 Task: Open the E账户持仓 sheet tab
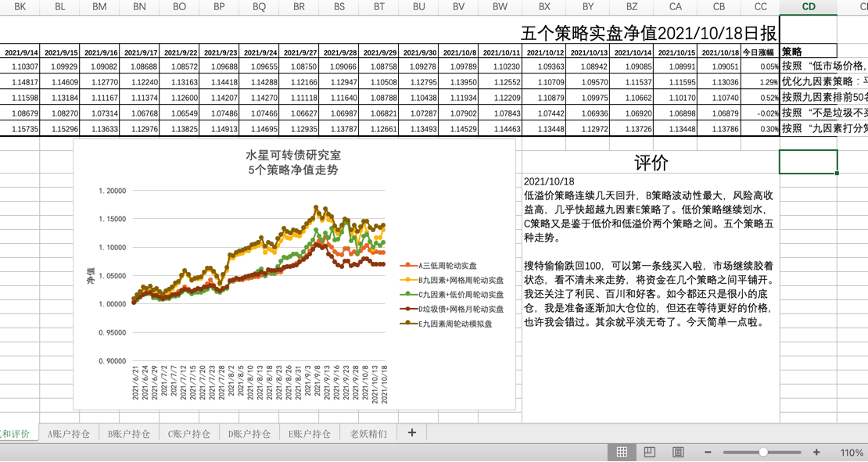click(310, 434)
